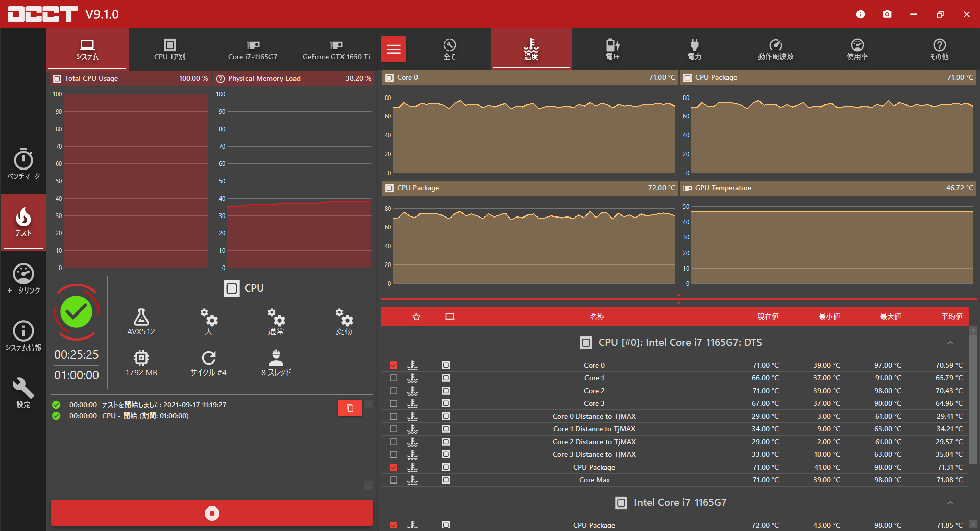Click the sensor list vertical scrollbar
980x531 pixels.
coord(973,400)
